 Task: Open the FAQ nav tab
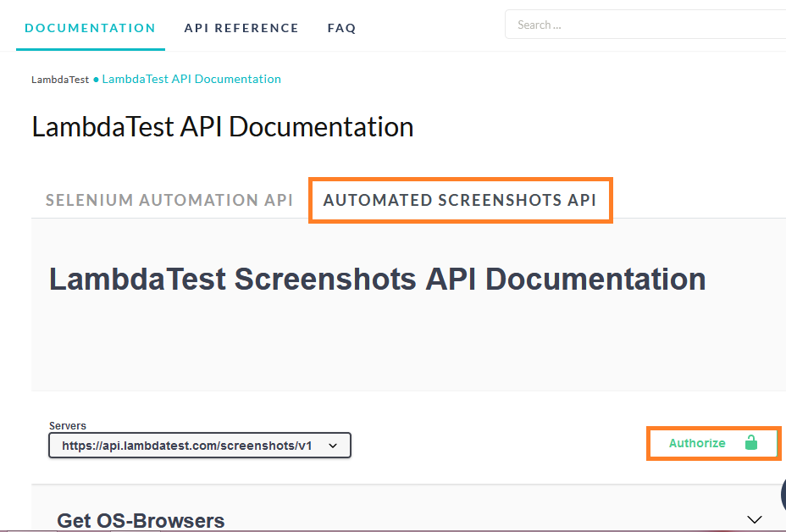point(341,28)
